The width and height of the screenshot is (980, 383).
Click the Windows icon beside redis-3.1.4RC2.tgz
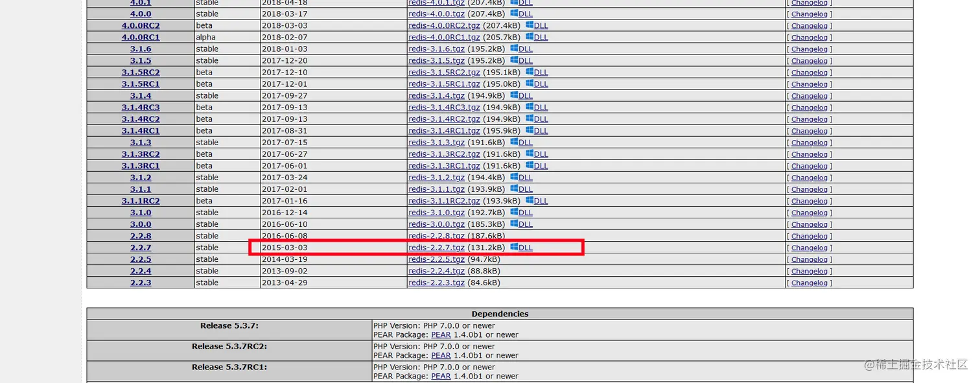tap(530, 118)
